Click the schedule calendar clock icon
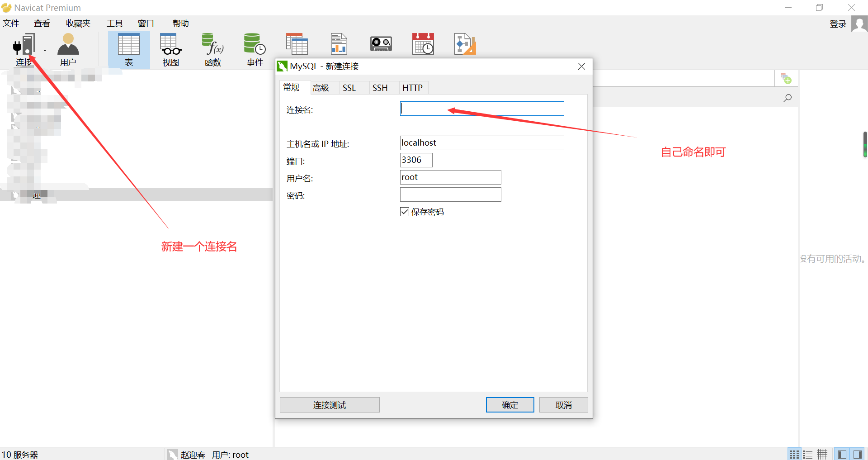Viewport: 868px width, 460px height. pos(423,44)
